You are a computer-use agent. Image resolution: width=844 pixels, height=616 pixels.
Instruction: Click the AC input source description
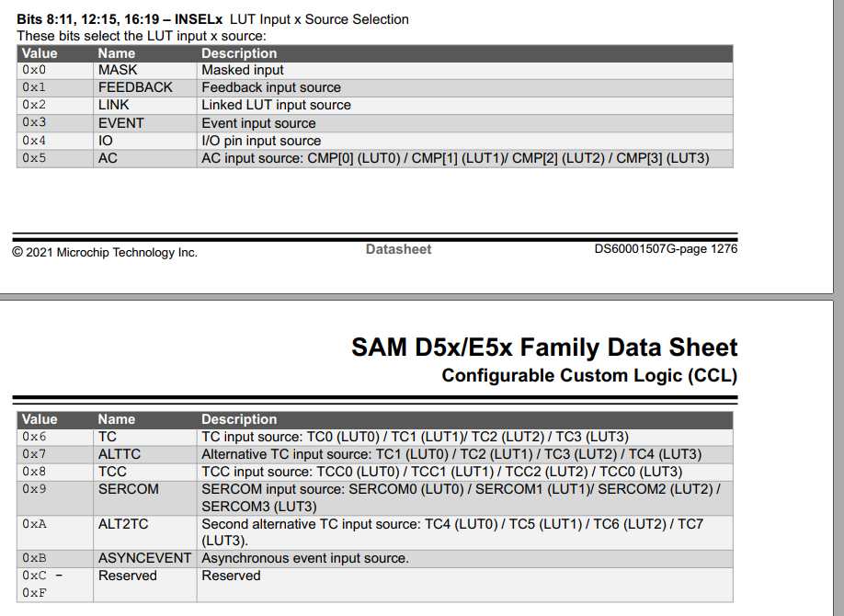pos(455,158)
